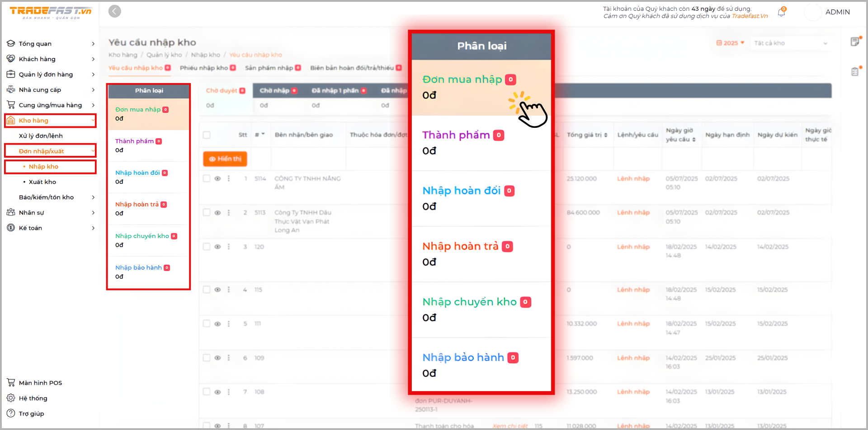868x430 pixels.
Task: Click the Màn hình POS cart icon
Action: pyautogui.click(x=11, y=383)
